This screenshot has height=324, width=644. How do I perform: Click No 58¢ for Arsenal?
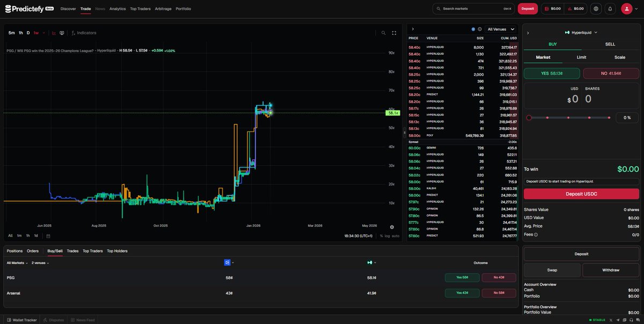coord(499,293)
